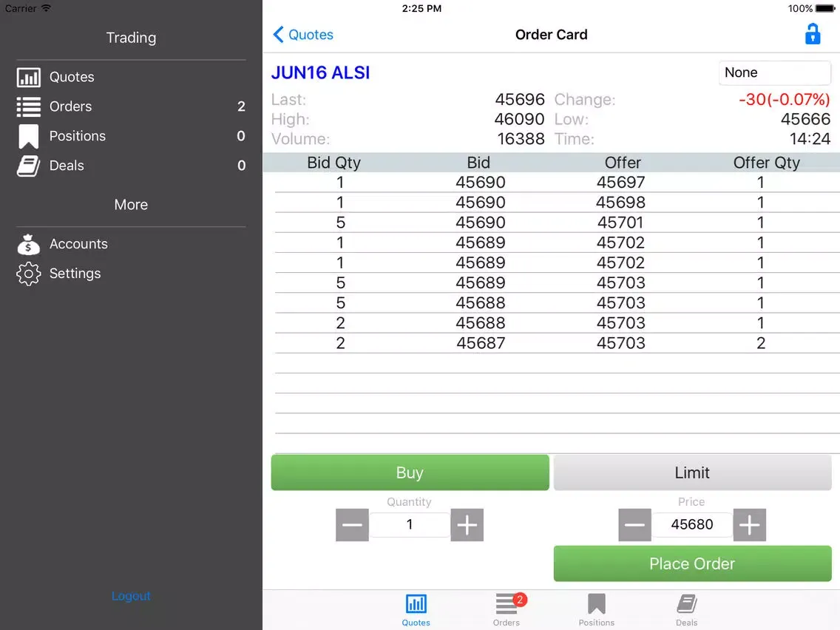This screenshot has width=840, height=630.
Task: Select the Orders menu label
Action: point(71,106)
